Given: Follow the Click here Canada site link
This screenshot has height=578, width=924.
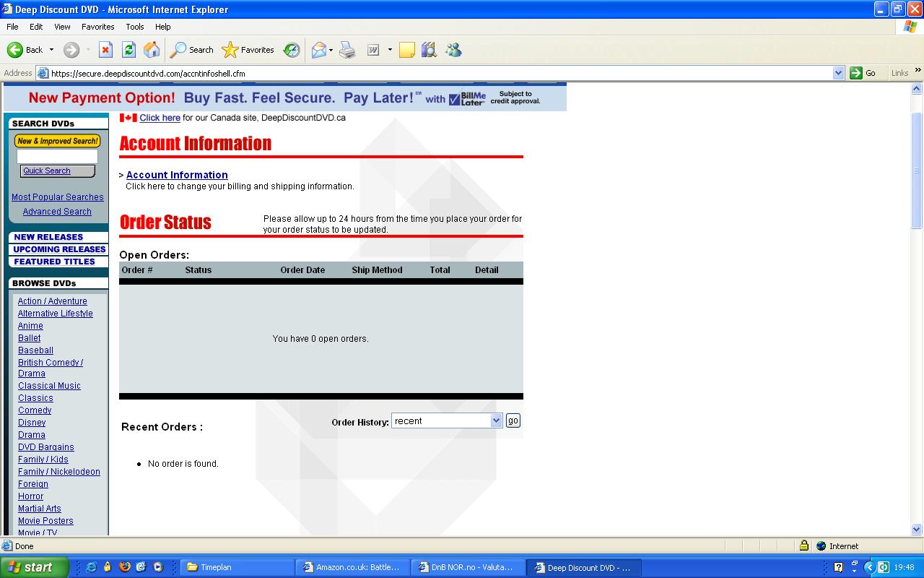Looking at the screenshot, I should pyautogui.click(x=160, y=118).
